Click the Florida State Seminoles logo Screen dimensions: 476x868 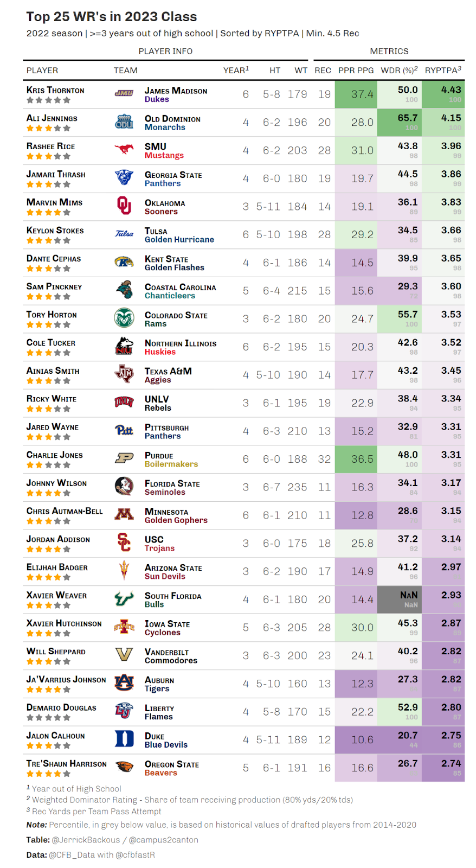click(124, 486)
